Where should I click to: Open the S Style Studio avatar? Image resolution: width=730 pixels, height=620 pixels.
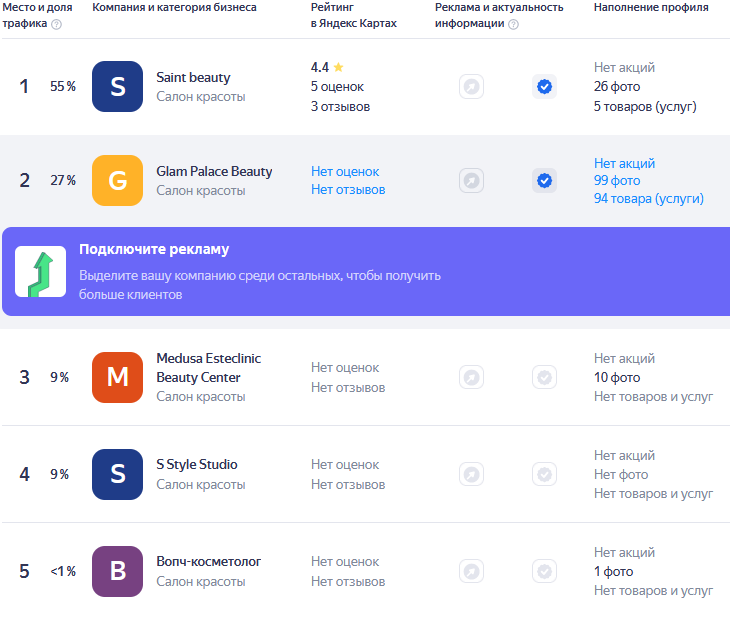pos(117,474)
